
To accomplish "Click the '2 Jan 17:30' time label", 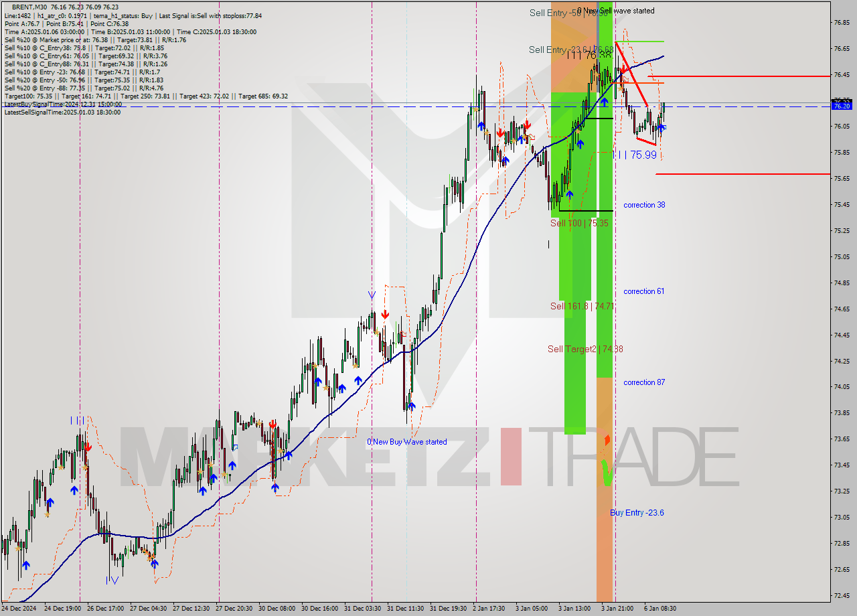I will 489,609.
